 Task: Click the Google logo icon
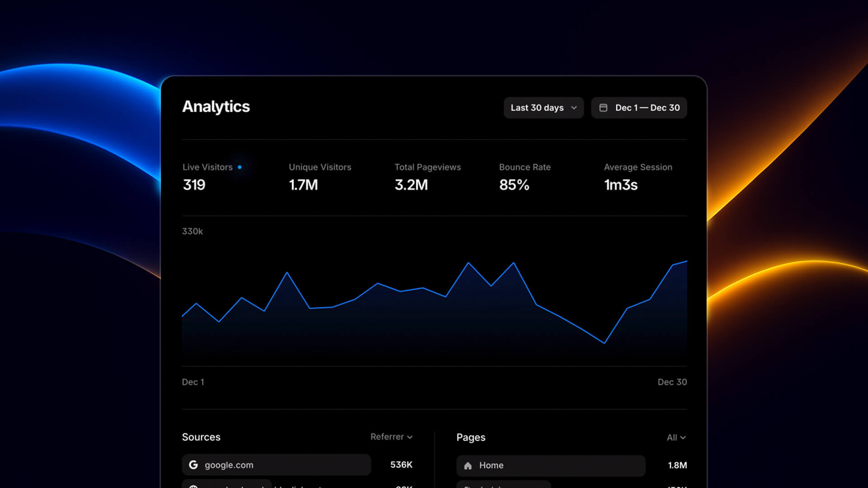193,465
